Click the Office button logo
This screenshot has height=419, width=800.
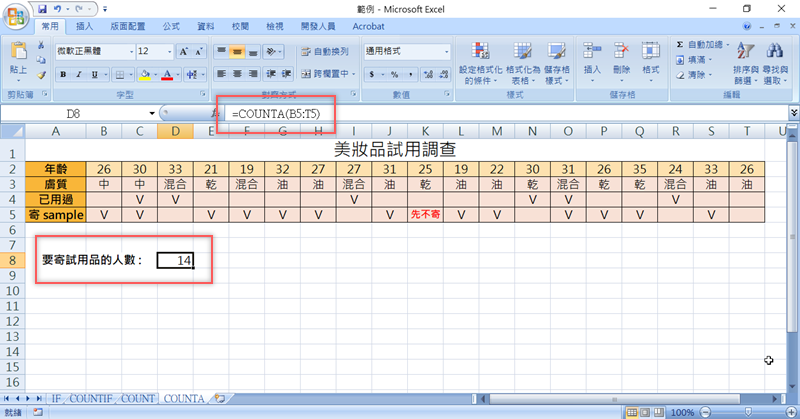(x=15, y=16)
